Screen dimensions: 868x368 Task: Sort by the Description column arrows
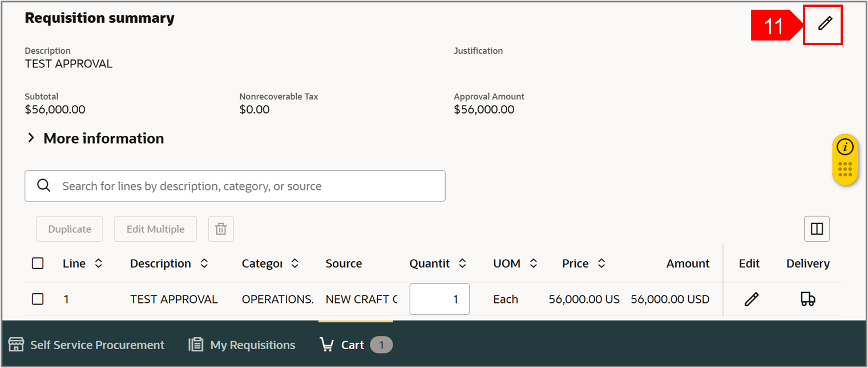[x=204, y=264]
